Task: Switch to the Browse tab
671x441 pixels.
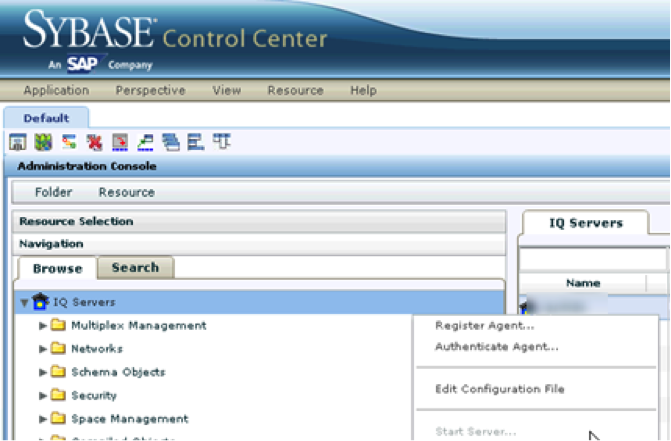Action: (x=57, y=268)
